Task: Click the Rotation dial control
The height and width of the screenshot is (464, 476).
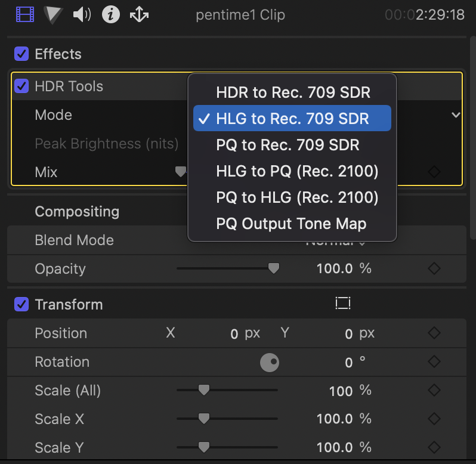Action: (x=270, y=363)
